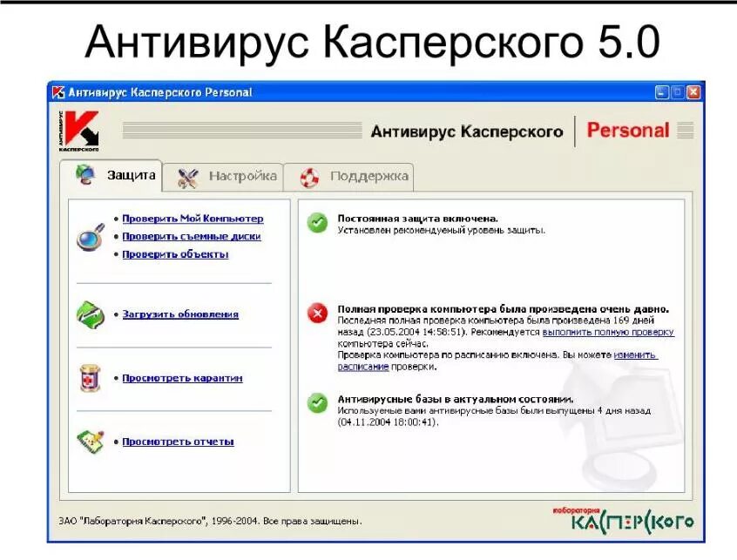Click the lifebuoy icon on Поддержка tab
The height and width of the screenshot is (560, 737).
point(310,178)
